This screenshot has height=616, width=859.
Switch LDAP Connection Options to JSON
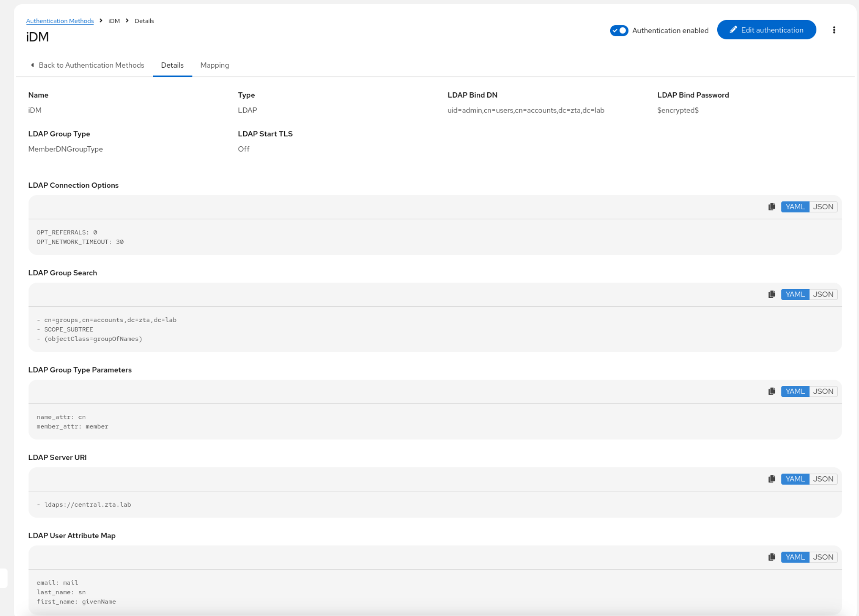pos(823,207)
